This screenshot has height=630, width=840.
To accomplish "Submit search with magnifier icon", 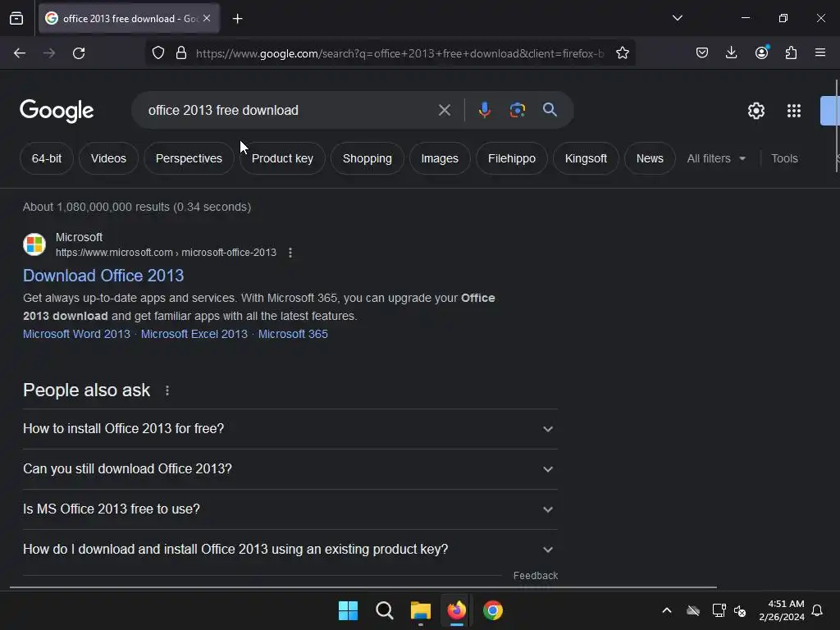I will pos(550,111).
